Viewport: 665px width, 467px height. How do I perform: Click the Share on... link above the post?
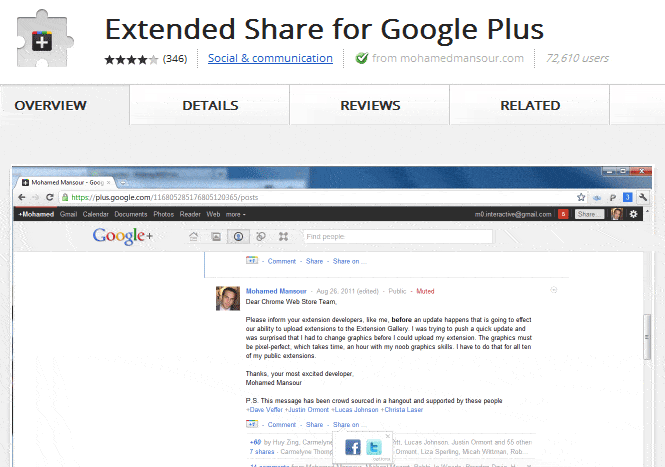coord(349,261)
